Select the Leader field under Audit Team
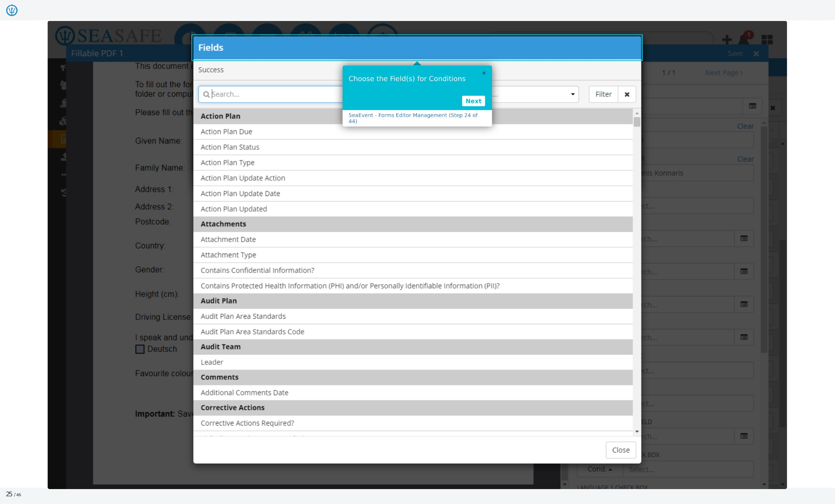 [413, 362]
